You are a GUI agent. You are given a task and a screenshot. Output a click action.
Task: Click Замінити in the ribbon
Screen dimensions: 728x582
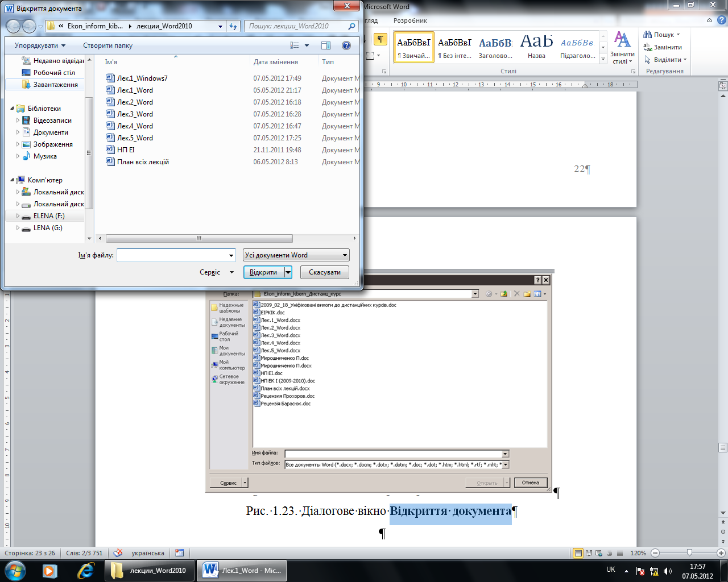click(663, 47)
